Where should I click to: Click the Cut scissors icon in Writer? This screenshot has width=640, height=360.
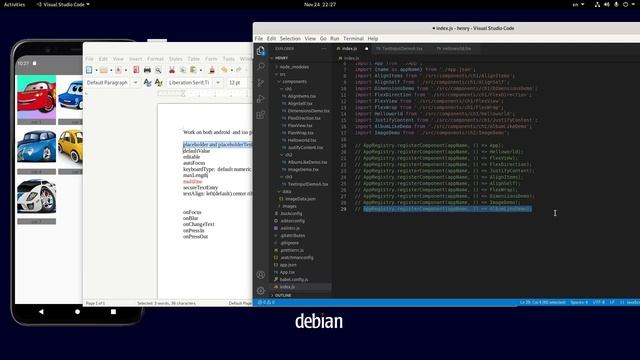tap(172, 70)
